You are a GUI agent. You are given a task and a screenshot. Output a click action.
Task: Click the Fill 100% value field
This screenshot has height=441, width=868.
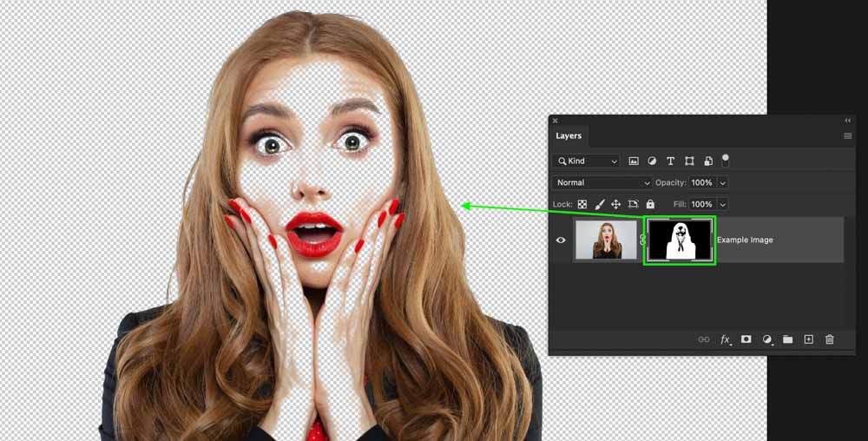[x=702, y=204]
